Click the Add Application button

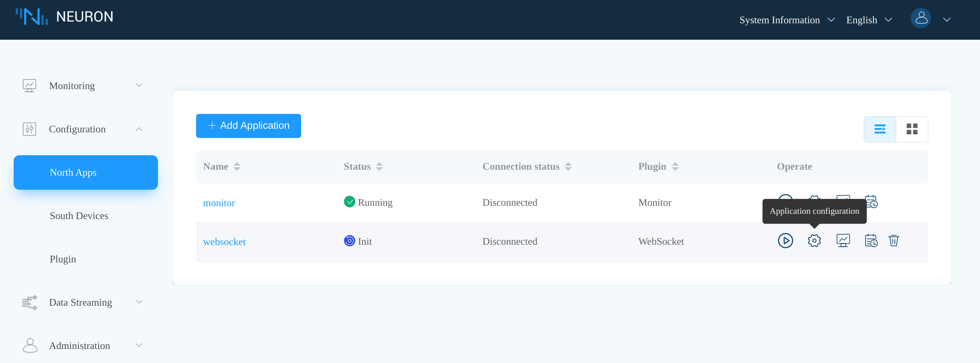(248, 126)
